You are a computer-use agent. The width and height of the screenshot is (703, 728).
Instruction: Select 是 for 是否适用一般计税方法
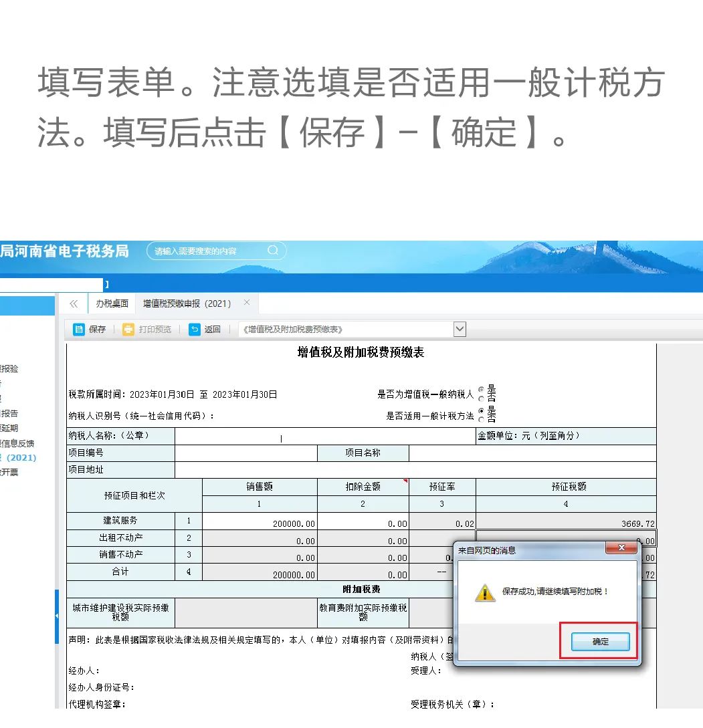click(482, 410)
